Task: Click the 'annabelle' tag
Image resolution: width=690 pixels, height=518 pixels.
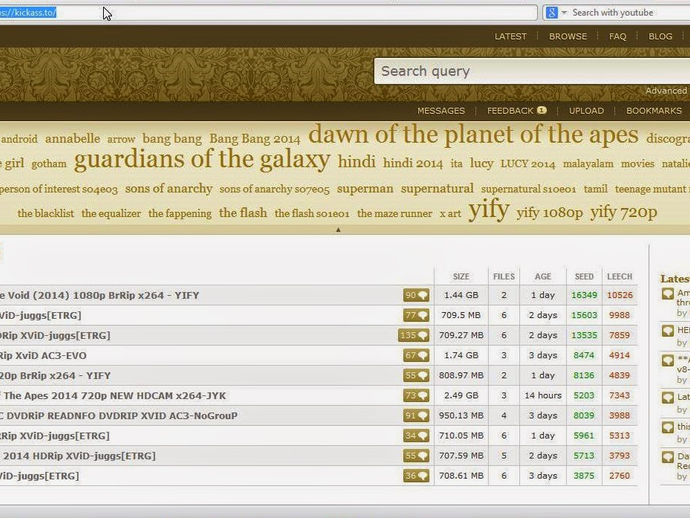Action: pos(73,139)
